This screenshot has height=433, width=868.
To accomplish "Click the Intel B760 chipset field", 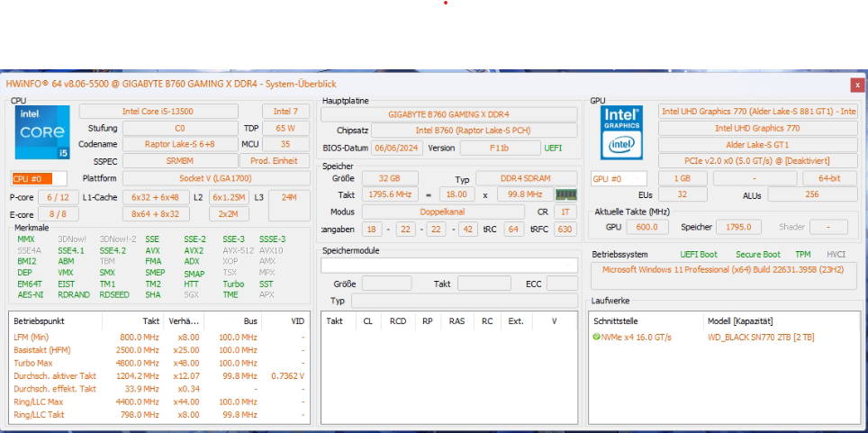I will tap(474, 131).
